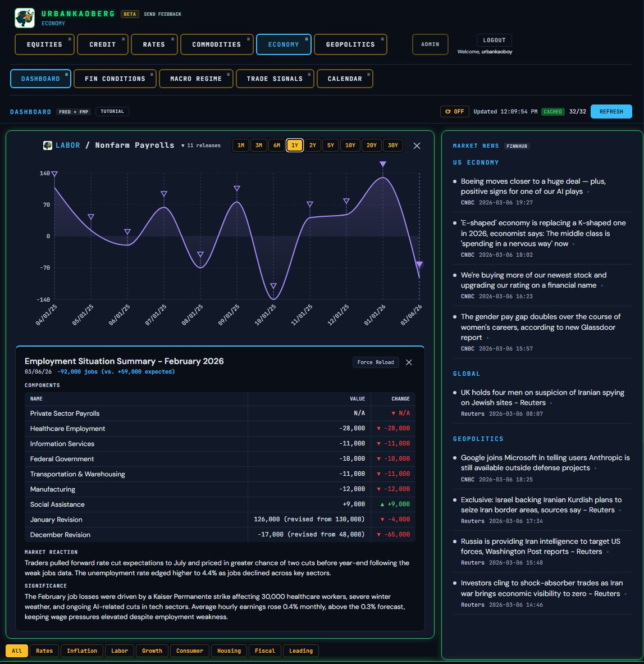This screenshot has height=664, width=644.
Task: Click the grip icon on FIN CONDITIONS button
Action: point(152,74)
